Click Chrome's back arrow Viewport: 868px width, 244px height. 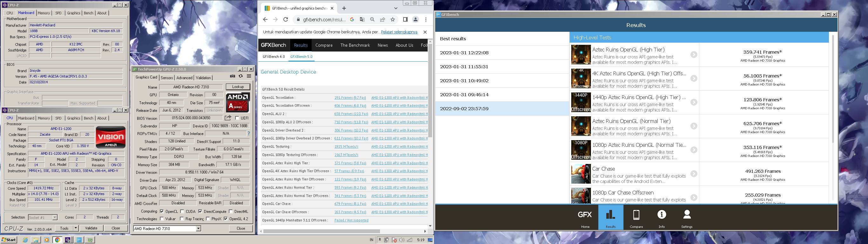[x=265, y=20]
